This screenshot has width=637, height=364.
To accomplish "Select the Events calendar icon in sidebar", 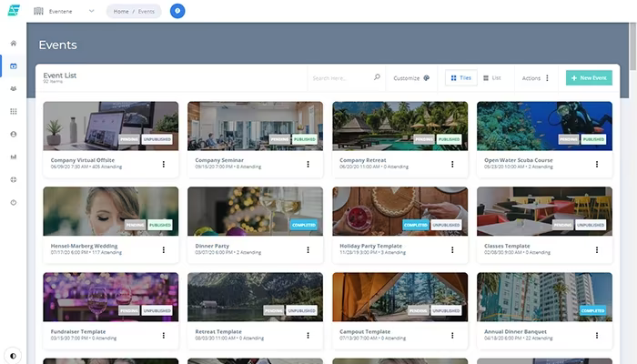I will click(x=14, y=66).
